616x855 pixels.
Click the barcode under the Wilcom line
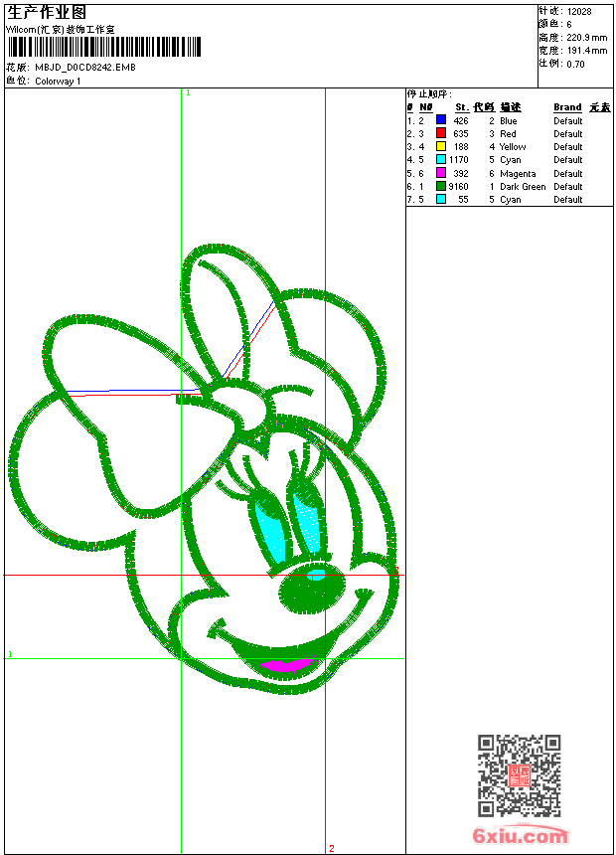[104, 47]
